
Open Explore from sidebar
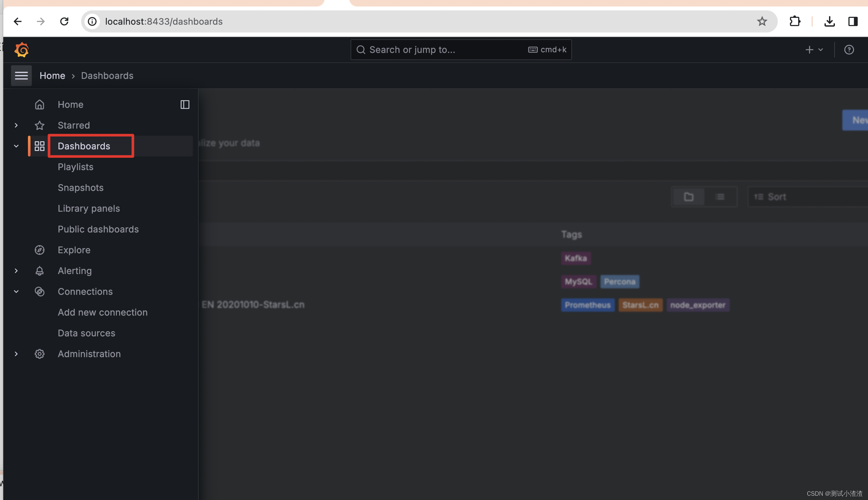(74, 250)
